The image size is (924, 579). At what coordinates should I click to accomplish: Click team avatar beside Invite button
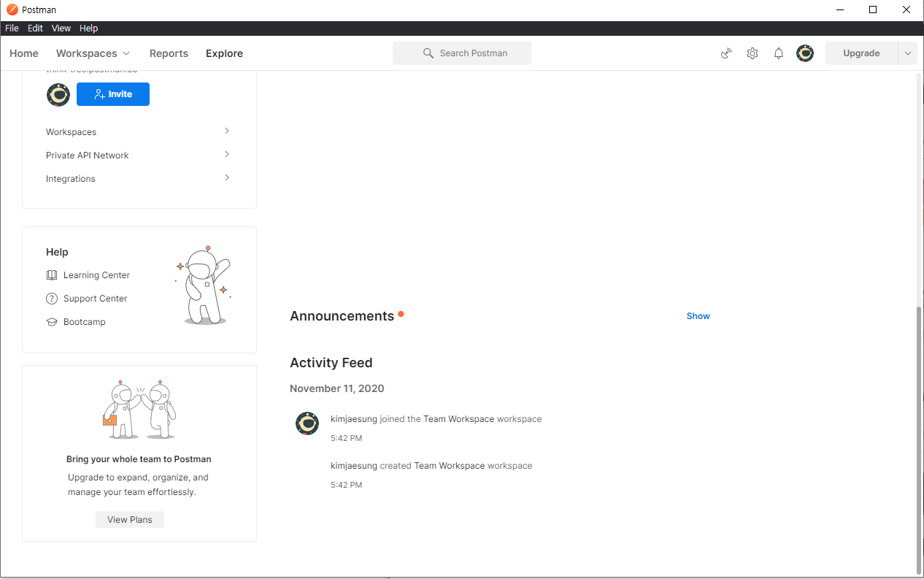coord(58,94)
